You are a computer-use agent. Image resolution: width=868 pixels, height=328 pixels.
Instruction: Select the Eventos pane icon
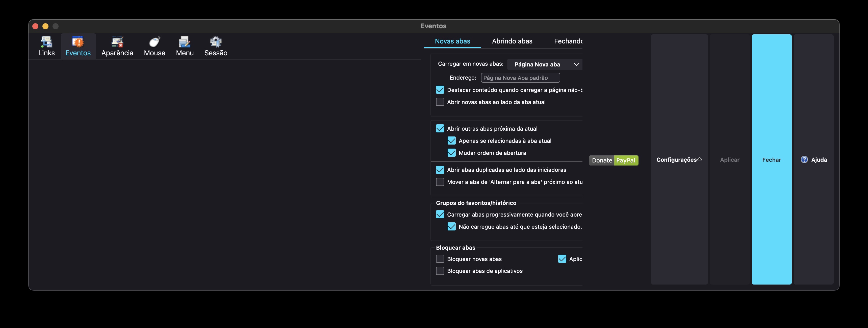point(78,42)
